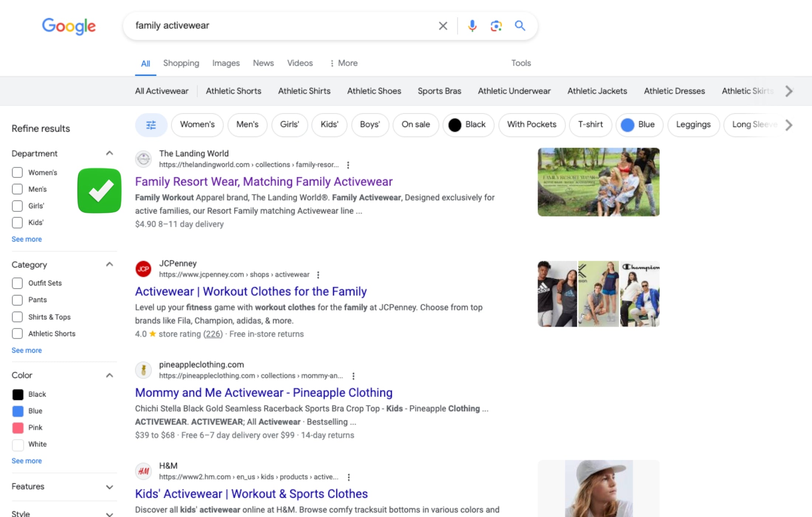Click See more under Category

pyautogui.click(x=27, y=350)
